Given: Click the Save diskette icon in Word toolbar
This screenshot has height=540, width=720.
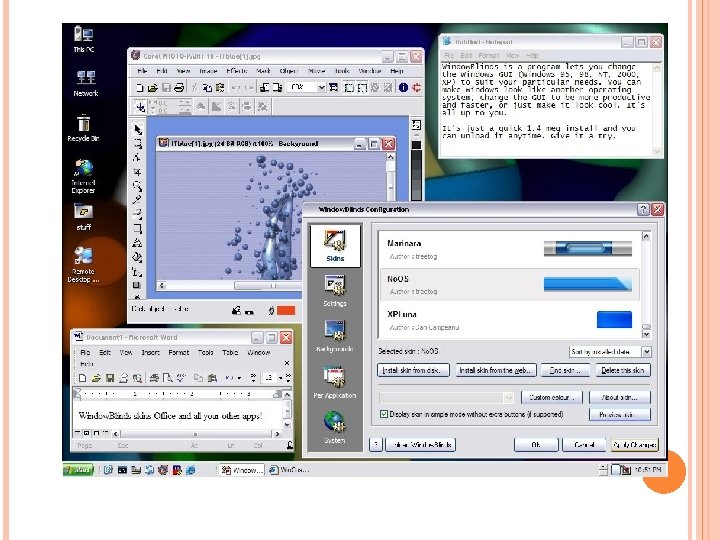Looking at the screenshot, I should pos(110,378).
